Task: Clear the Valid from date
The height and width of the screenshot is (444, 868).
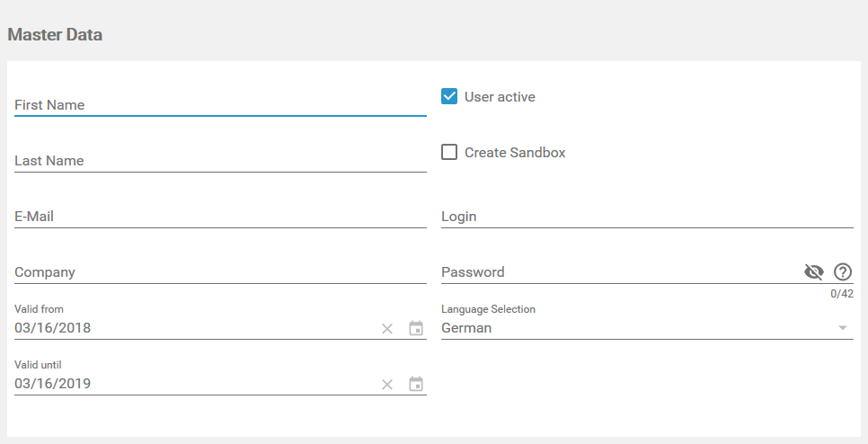Action: [387, 329]
